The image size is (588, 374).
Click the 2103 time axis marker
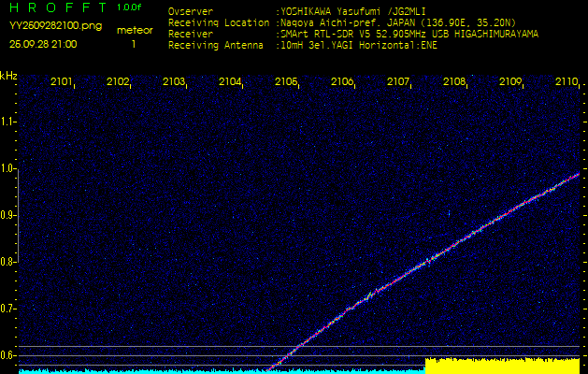[174, 83]
